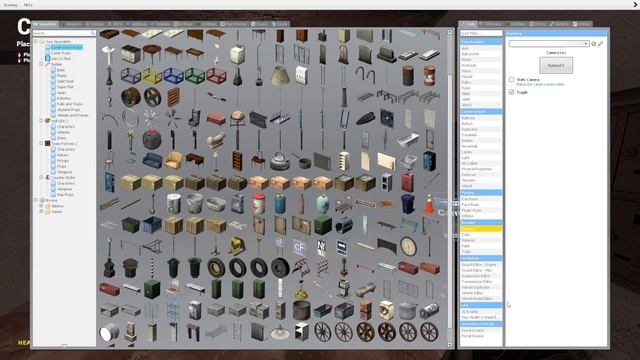
Task: Switch to the NPCs tab
Action: (115, 24)
